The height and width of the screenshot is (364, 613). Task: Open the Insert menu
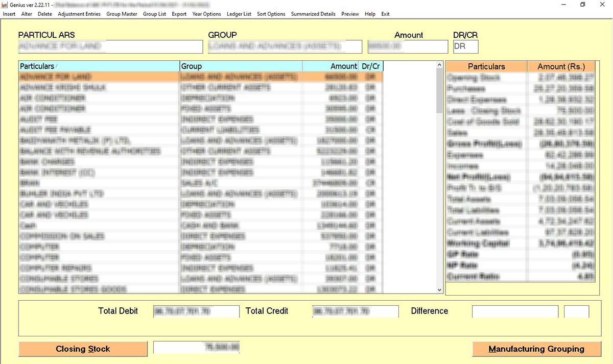pyautogui.click(x=9, y=14)
